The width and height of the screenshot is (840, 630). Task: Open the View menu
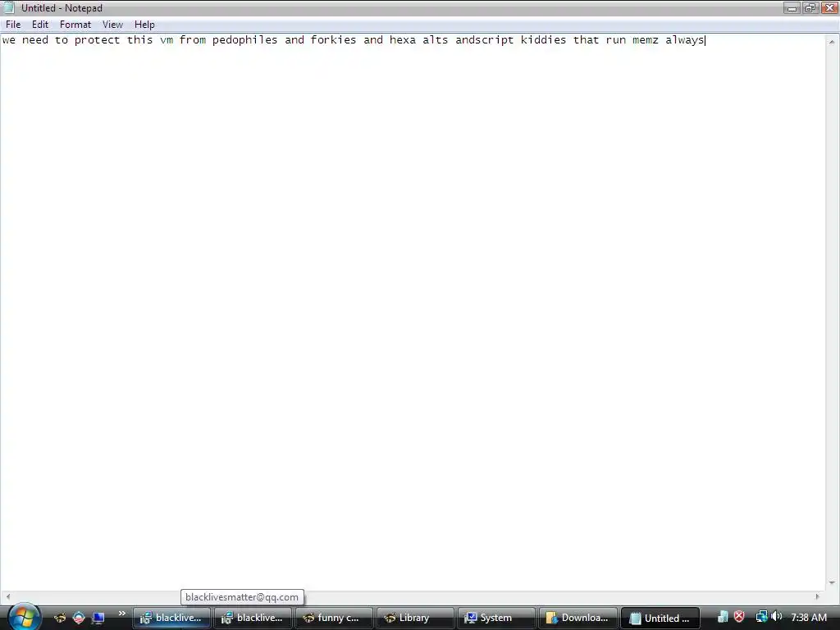coord(112,25)
